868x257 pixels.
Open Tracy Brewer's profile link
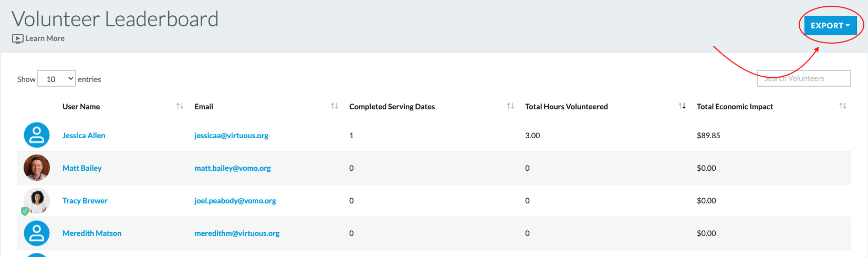coord(85,201)
